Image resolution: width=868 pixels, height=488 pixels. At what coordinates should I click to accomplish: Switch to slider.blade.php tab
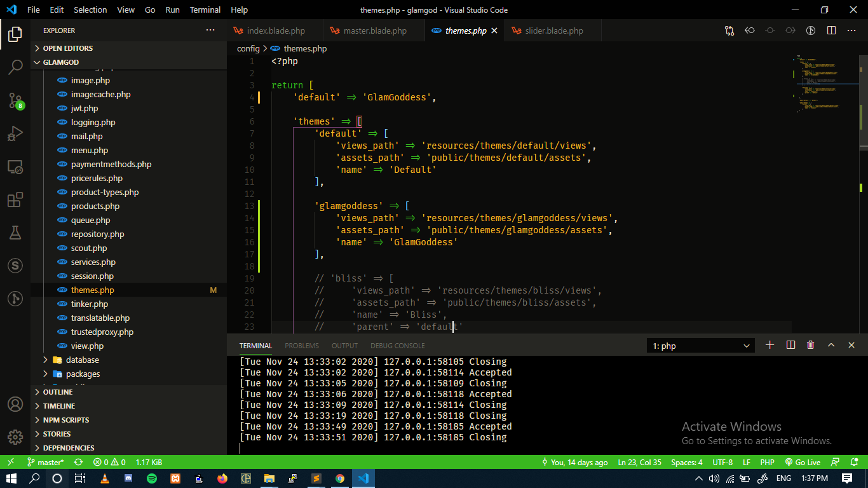[x=553, y=30]
